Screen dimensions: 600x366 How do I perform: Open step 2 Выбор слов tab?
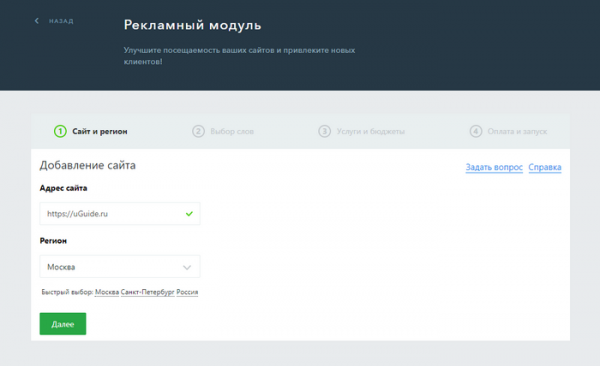(223, 131)
